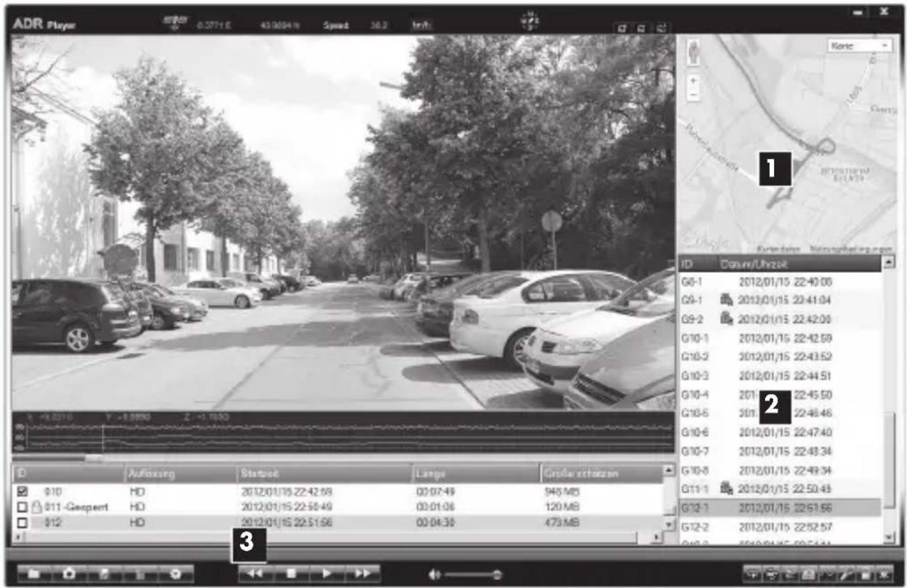Click the GPS satellite icon in the top bar
The height and width of the screenshot is (588, 907).
coord(175,24)
